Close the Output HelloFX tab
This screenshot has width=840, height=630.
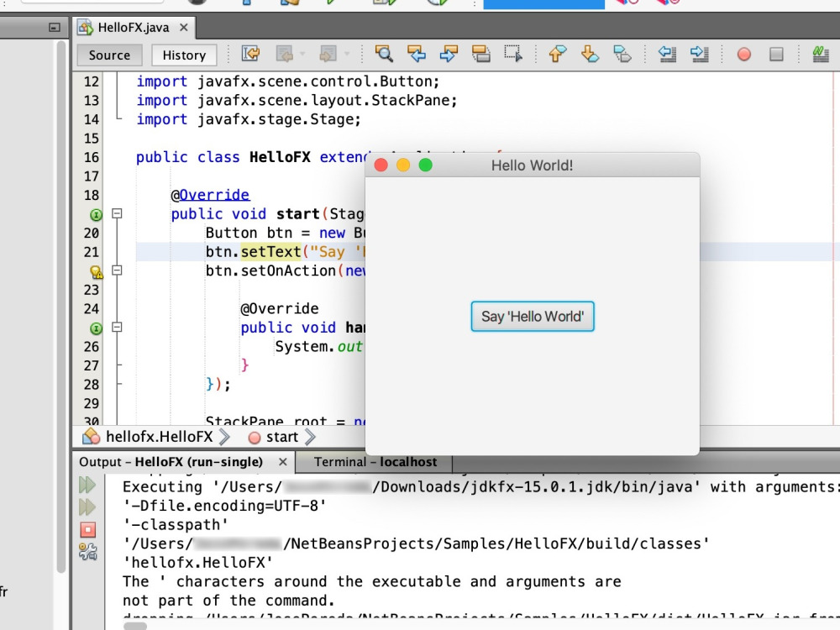283,462
